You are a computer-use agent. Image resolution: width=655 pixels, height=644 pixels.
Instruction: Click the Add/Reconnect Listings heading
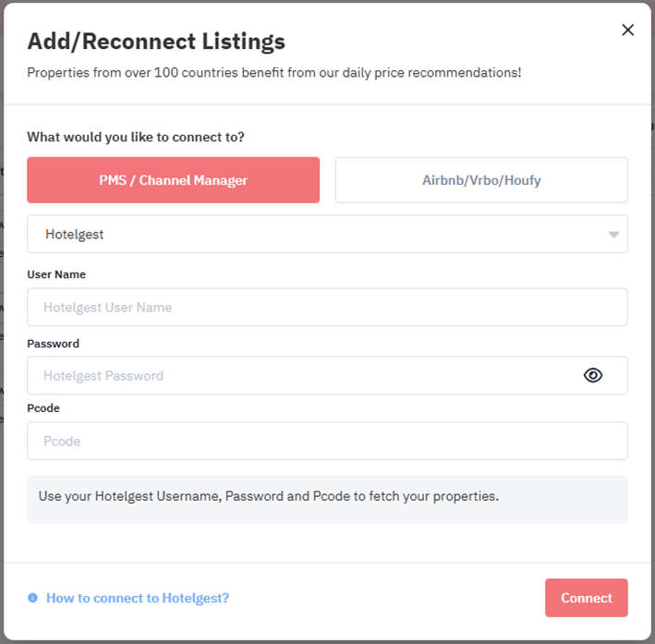(x=156, y=42)
